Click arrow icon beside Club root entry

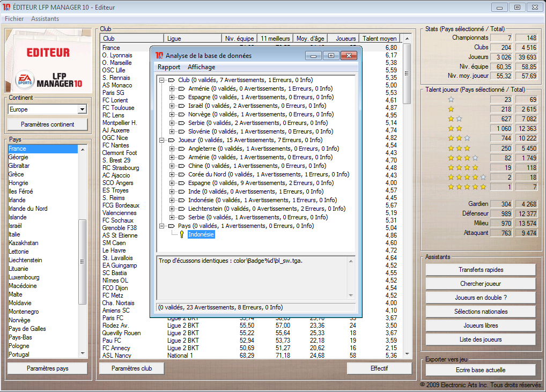[x=171, y=80]
